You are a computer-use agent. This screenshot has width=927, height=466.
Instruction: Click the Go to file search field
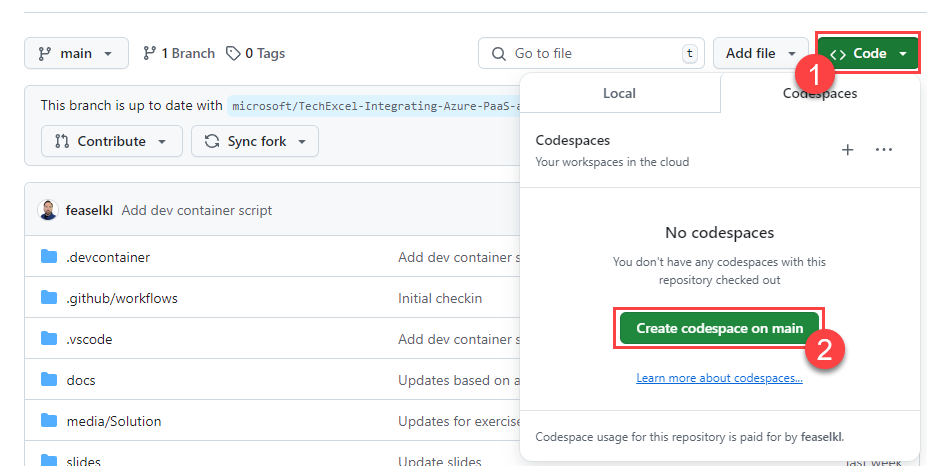tap(590, 53)
